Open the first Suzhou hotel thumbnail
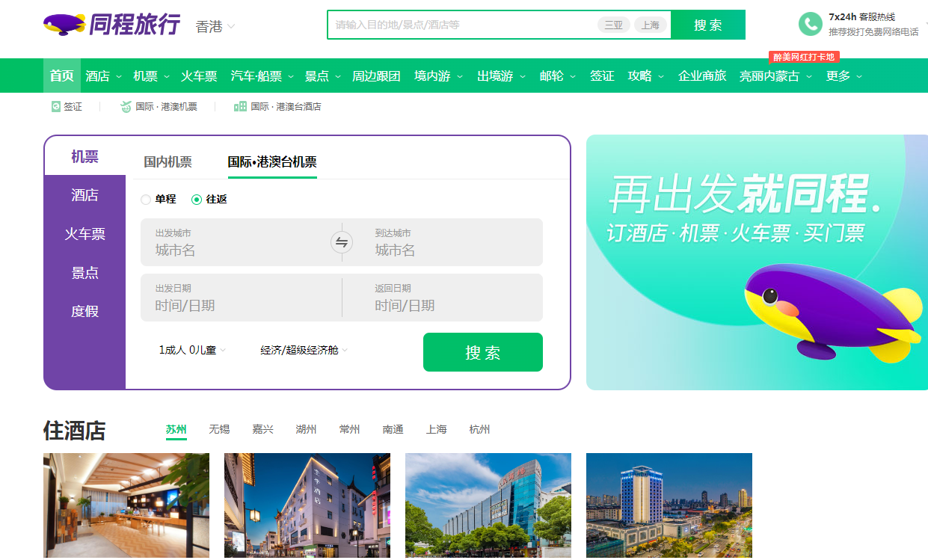Viewport: 928px width, 560px height. (126, 505)
